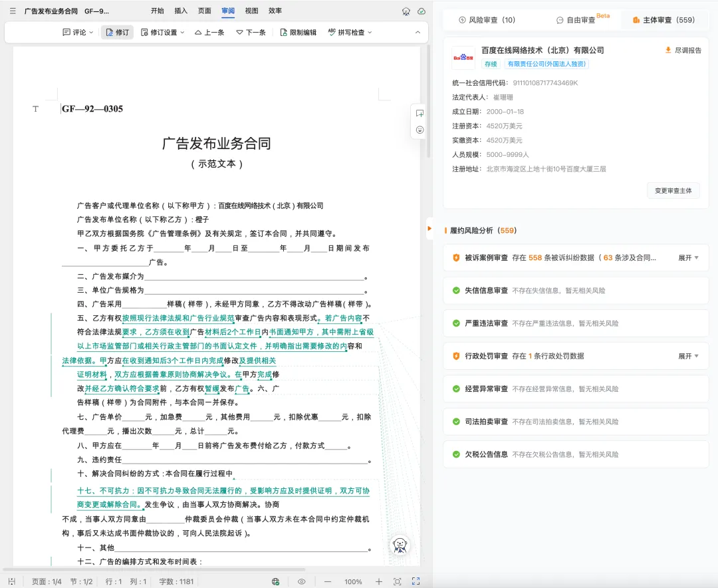Open the 拼写检查 spell check dropdown
This screenshot has height=588, width=718.
(350, 32)
